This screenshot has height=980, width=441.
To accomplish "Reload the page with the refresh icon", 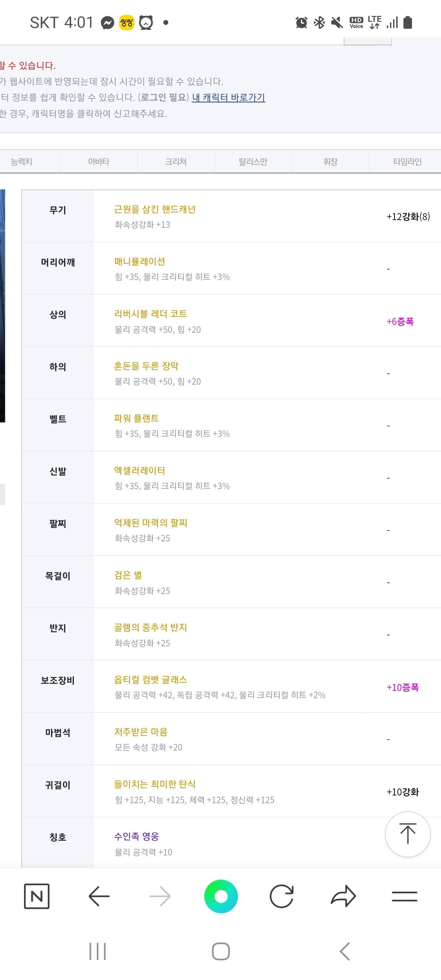I will tap(282, 896).
